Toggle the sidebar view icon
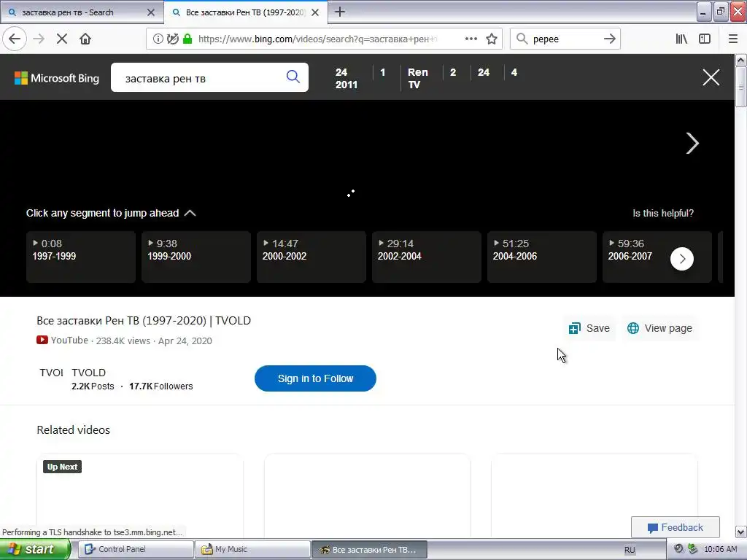 [705, 39]
